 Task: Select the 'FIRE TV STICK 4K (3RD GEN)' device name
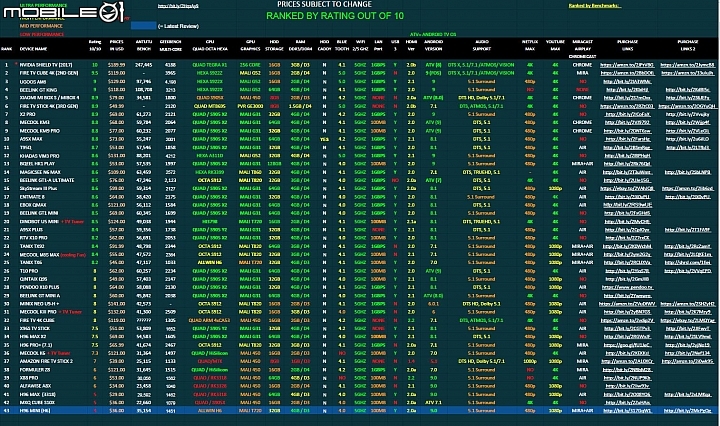[x=49, y=106]
